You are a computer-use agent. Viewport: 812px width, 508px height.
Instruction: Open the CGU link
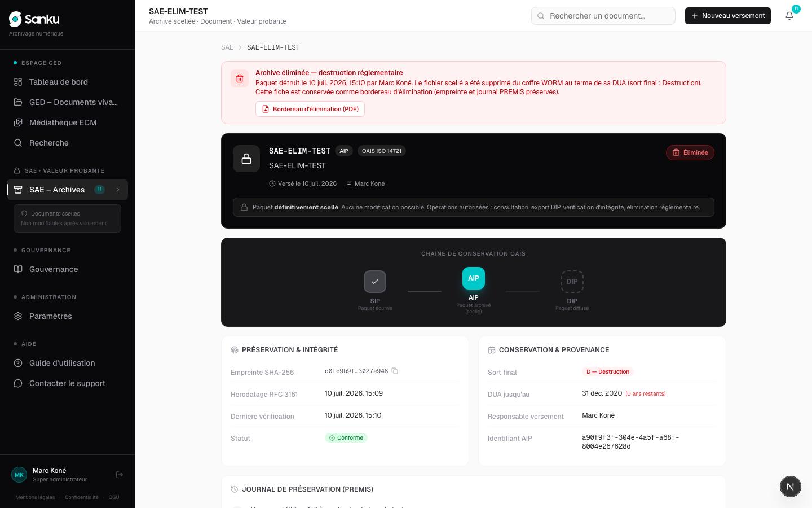coord(114,497)
